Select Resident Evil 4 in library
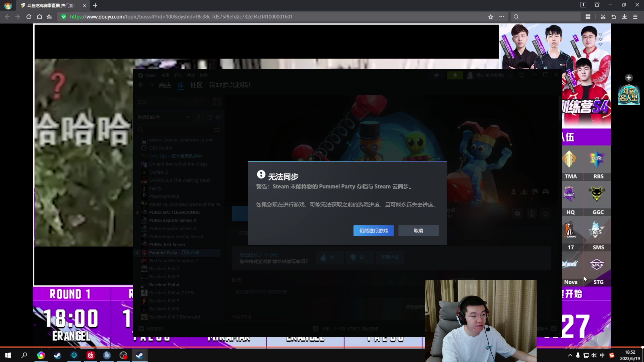This screenshot has height=362, width=644. coord(164,285)
